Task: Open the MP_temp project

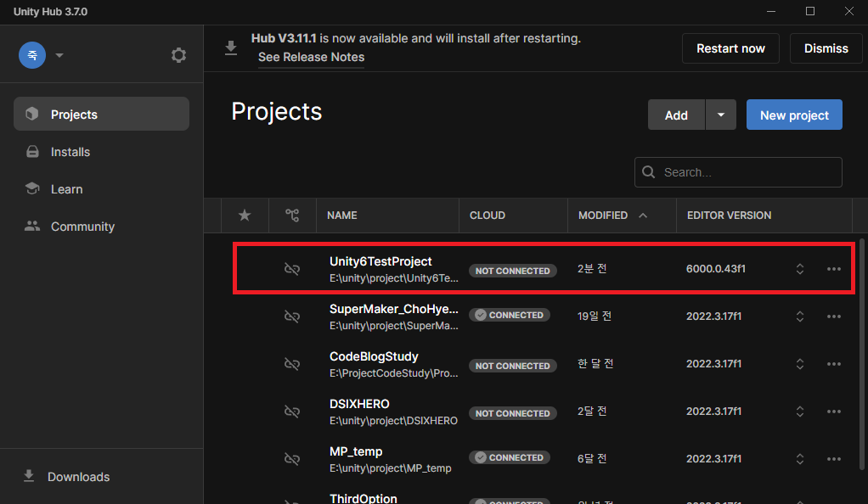Action: click(x=356, y=451)
